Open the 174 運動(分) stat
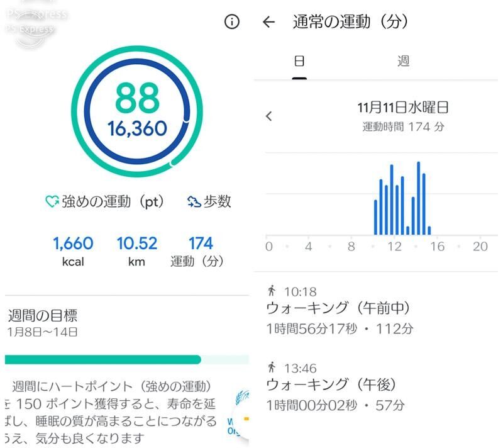 pyautogui.click(x=197, y=252)
